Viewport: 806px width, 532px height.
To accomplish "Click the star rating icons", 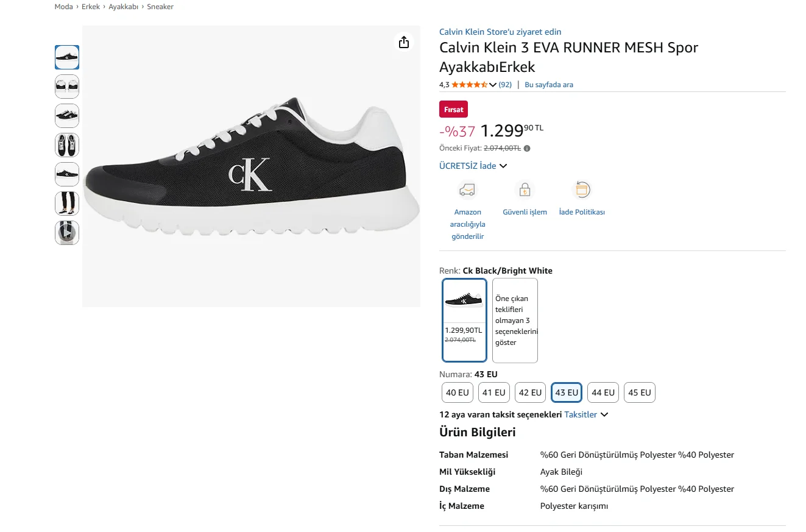I will [x=469, y=85].
